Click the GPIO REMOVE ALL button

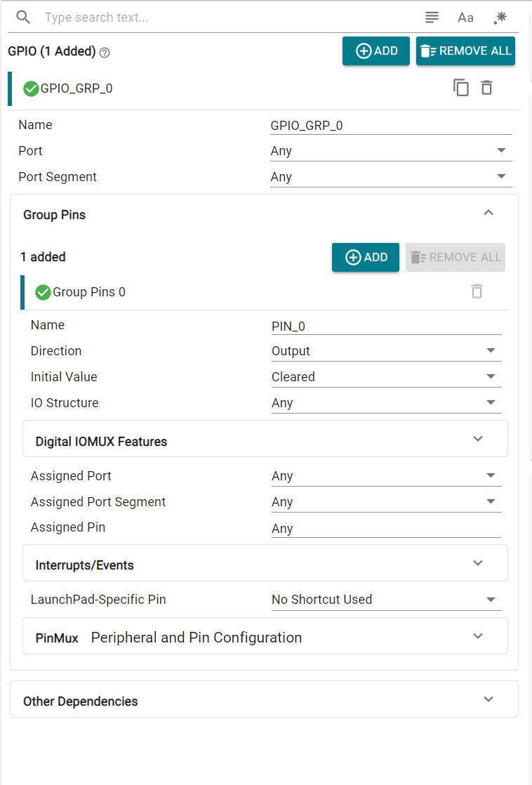(465, 51)
